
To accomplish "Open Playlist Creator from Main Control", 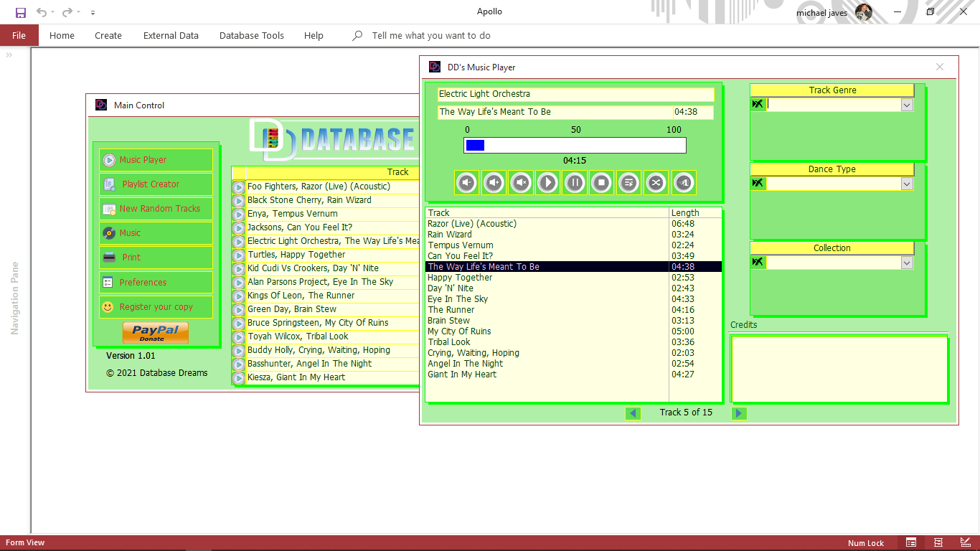I will tap(156, 184).
